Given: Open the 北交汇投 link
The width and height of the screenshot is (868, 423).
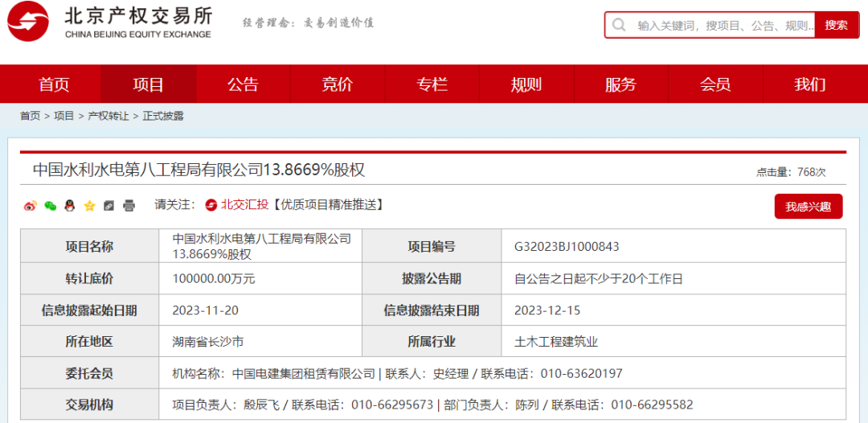Looking at the screenshot, I should tap(244, 205).
